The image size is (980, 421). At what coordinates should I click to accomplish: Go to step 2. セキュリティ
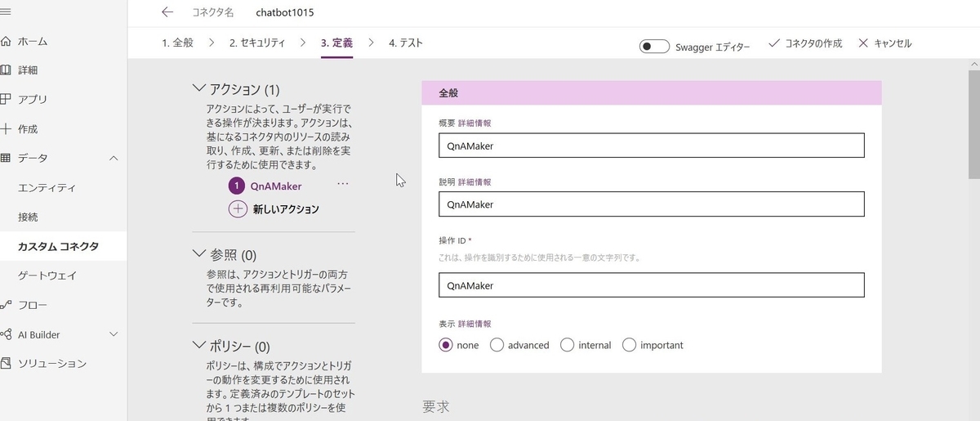pyautogui.click(x=259, y=43)
